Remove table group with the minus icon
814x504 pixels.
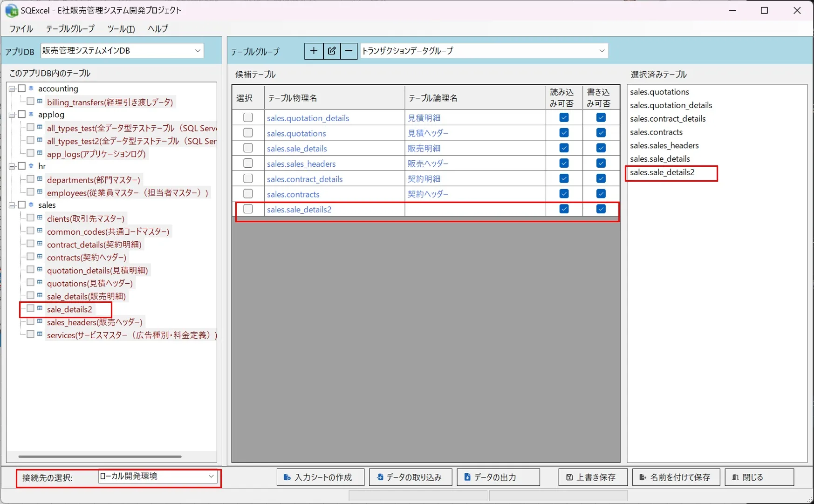[x=349, y=51]
